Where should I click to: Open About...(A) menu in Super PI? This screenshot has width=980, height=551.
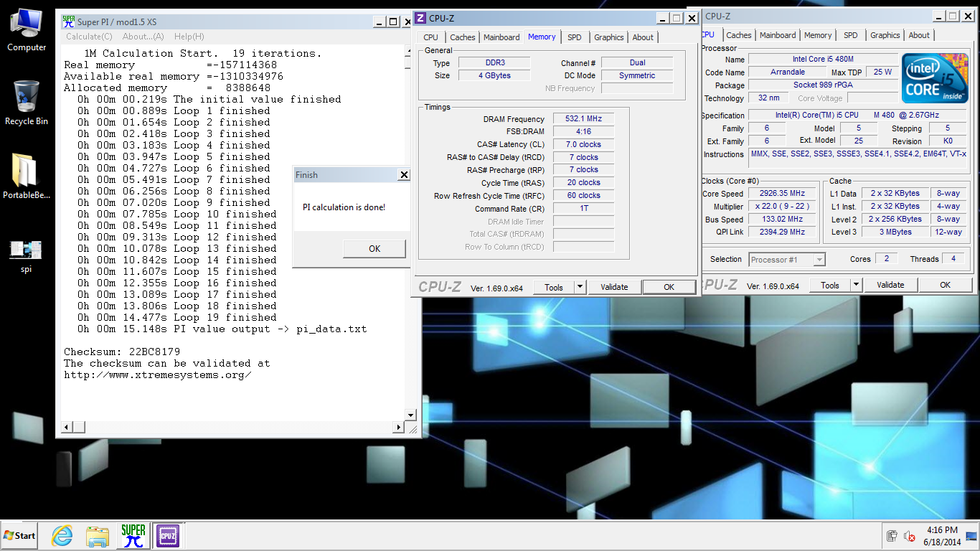click(x=143, y=37)
